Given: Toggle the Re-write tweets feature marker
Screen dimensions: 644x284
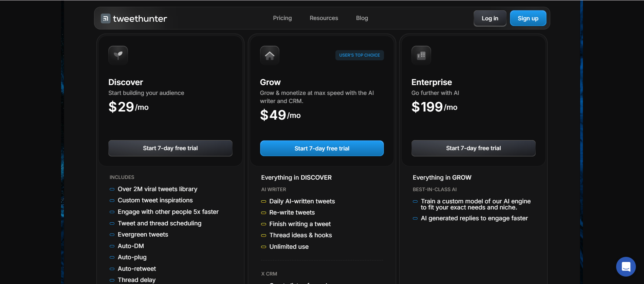Looking at the screenshot, I should [263, 212].
